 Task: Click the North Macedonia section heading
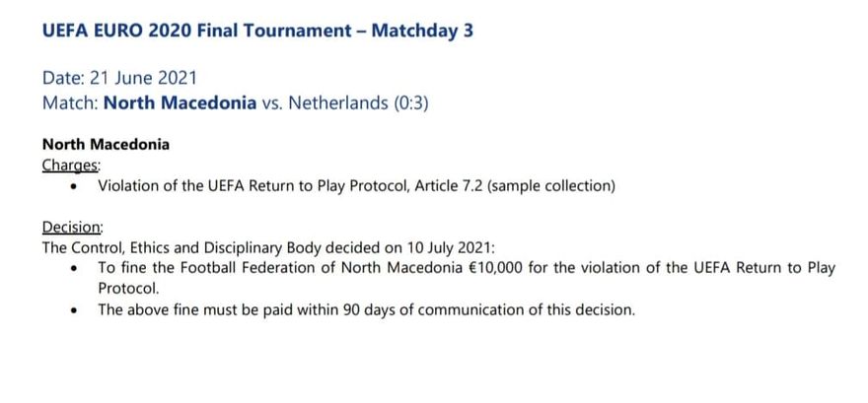tap(106, 145)
